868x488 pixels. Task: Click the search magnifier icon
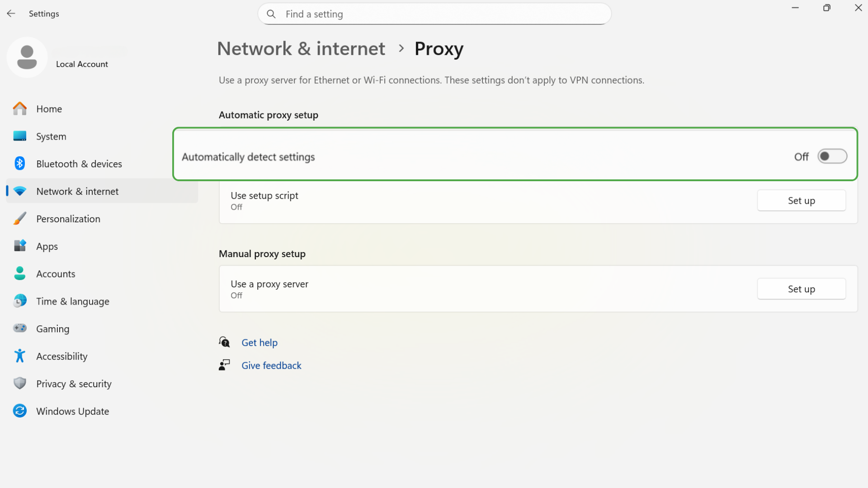click(x=271, y=14)
